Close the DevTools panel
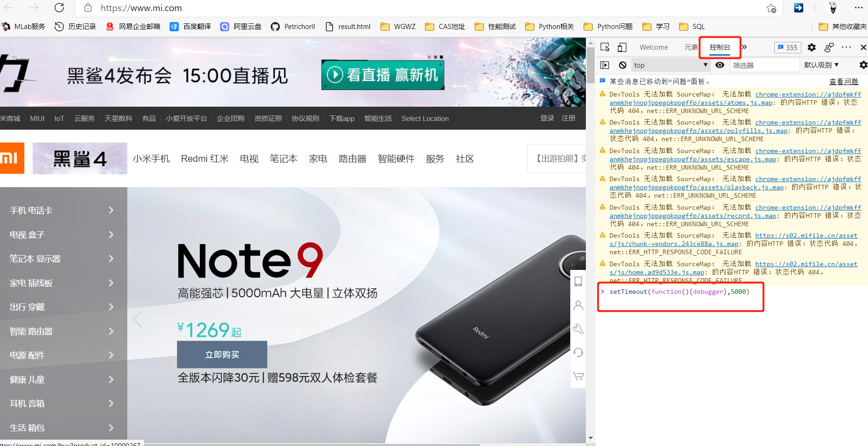 [x=863, y=47]
